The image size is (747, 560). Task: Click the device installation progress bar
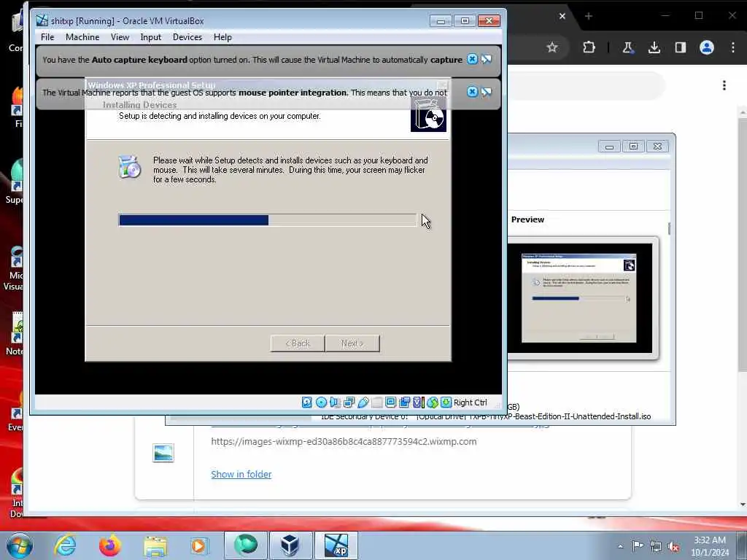tap(267, 220)
